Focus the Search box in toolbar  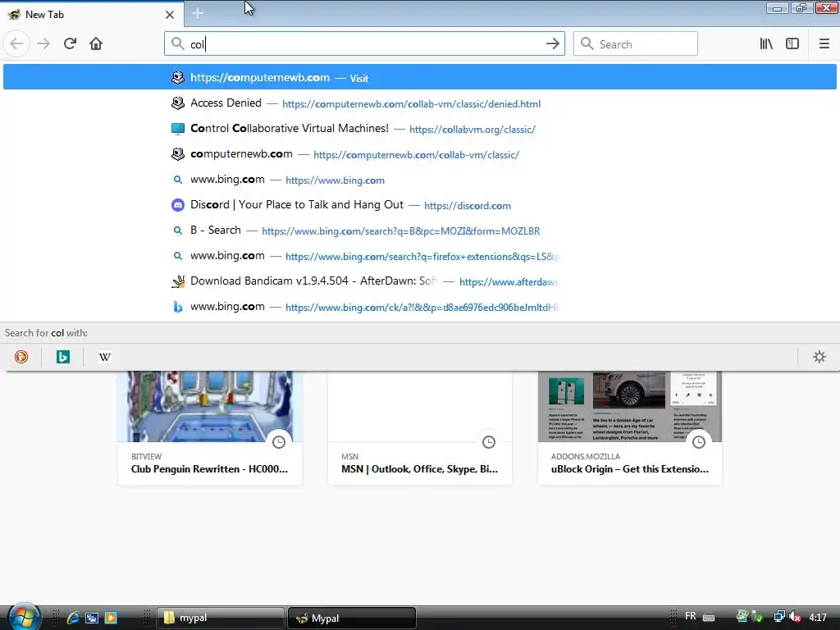pyautogui.click(x=636, y=43)
